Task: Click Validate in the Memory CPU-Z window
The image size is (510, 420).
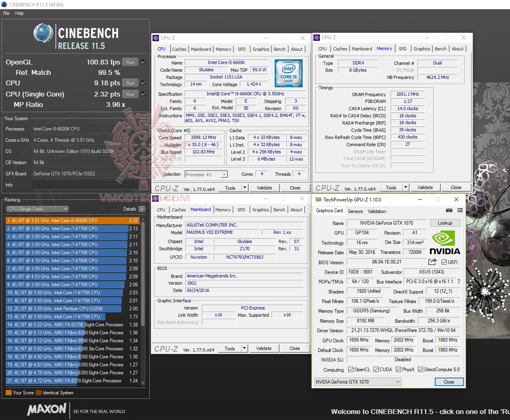Action: [x=425, y=187]
